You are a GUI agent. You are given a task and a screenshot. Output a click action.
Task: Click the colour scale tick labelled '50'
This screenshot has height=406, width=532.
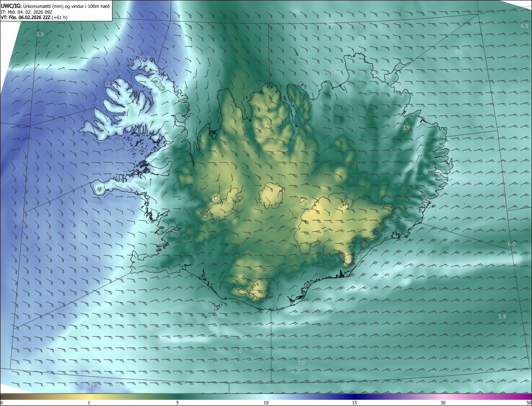click(529, 403)
